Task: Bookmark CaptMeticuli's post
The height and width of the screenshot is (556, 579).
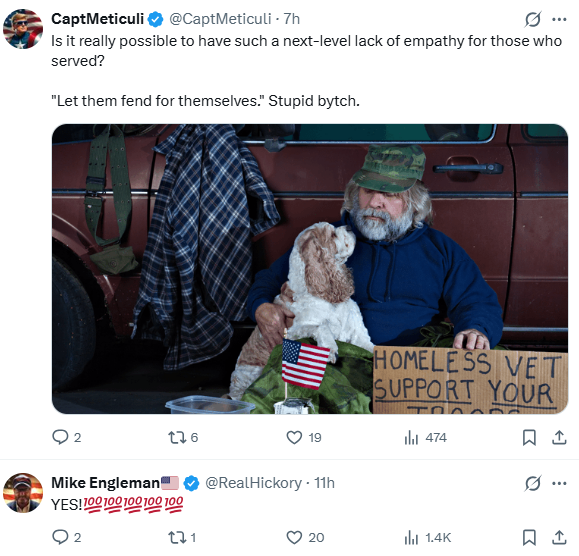Action: (x=529, y=438)
